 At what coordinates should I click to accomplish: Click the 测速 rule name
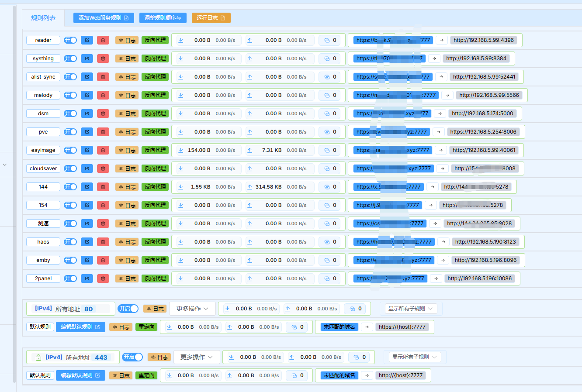[43, 224]
